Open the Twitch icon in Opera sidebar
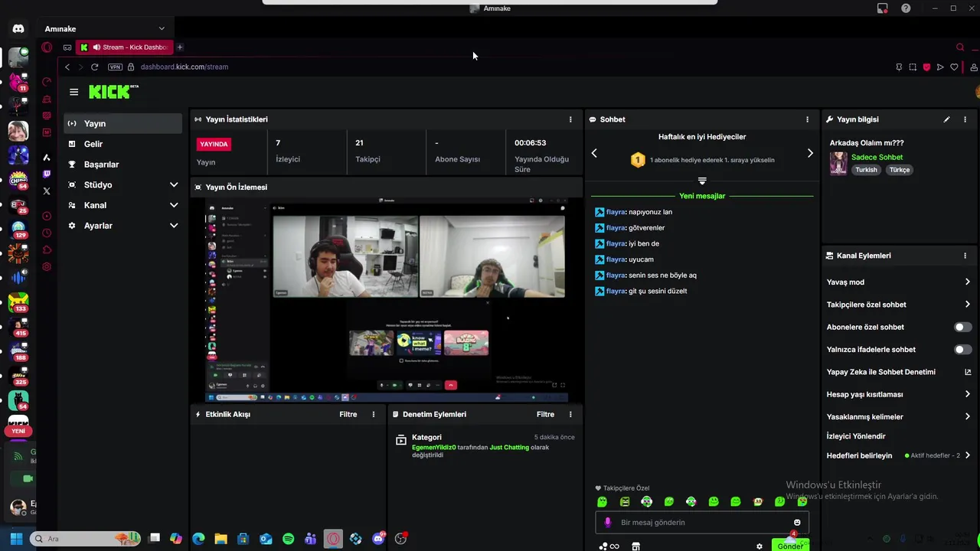 click(47, 174)
